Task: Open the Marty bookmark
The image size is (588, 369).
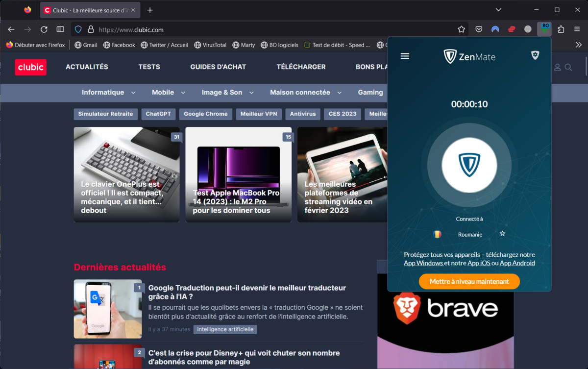Action: tap(244, 45)
